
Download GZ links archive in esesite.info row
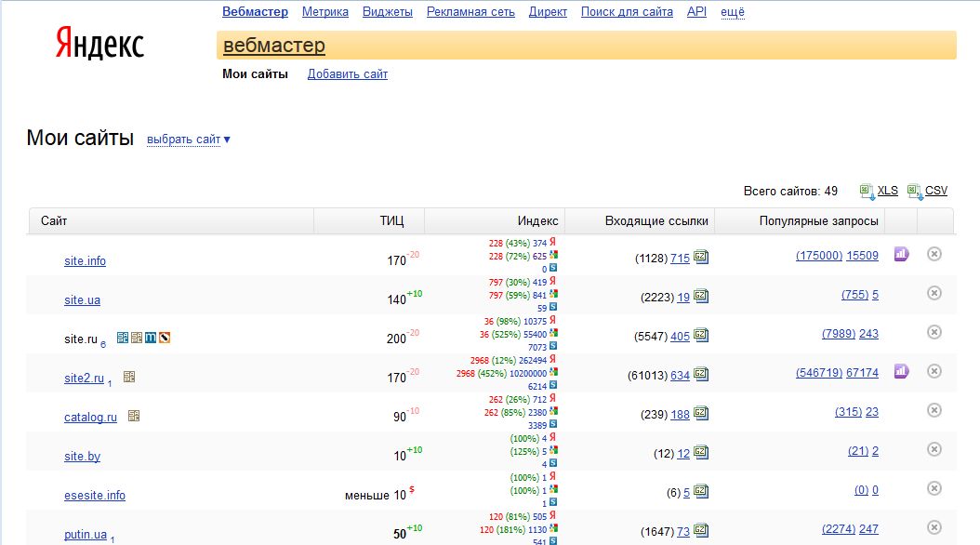701,491
